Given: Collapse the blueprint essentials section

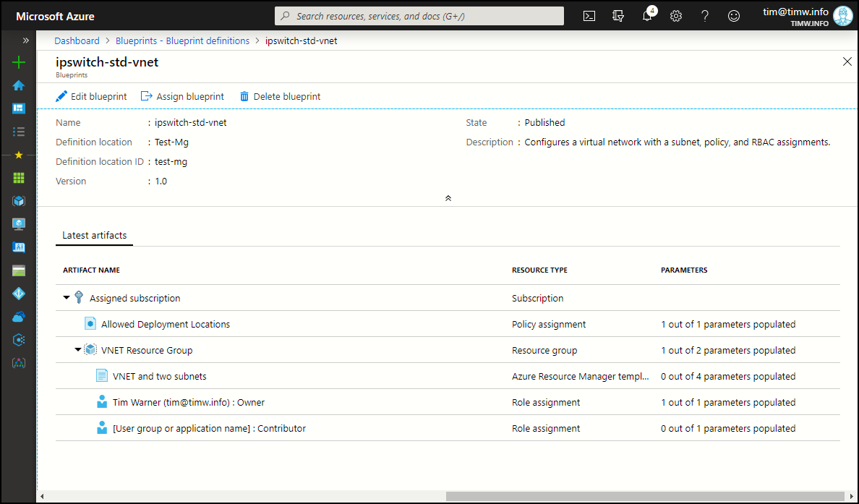Looking at the screenshot, I should (x=448, y=197).
